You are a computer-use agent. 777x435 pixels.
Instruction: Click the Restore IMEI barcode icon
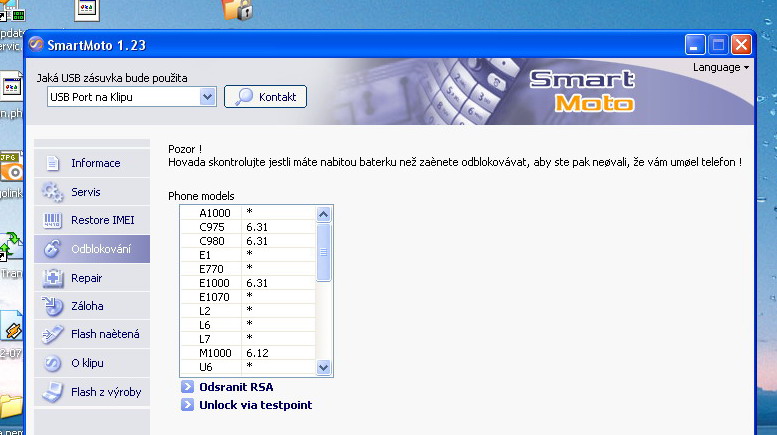point(52,220)
